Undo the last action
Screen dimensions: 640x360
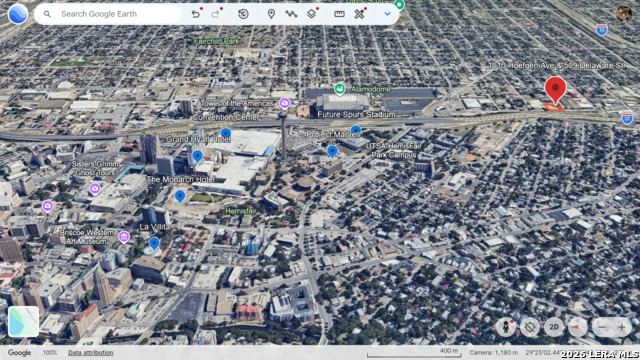pos(196,14)
